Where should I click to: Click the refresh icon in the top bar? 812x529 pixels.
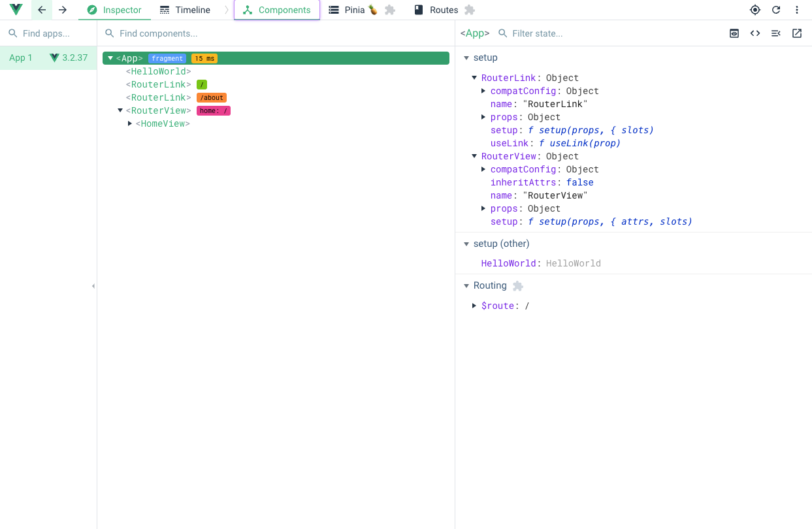pos(776,10)
